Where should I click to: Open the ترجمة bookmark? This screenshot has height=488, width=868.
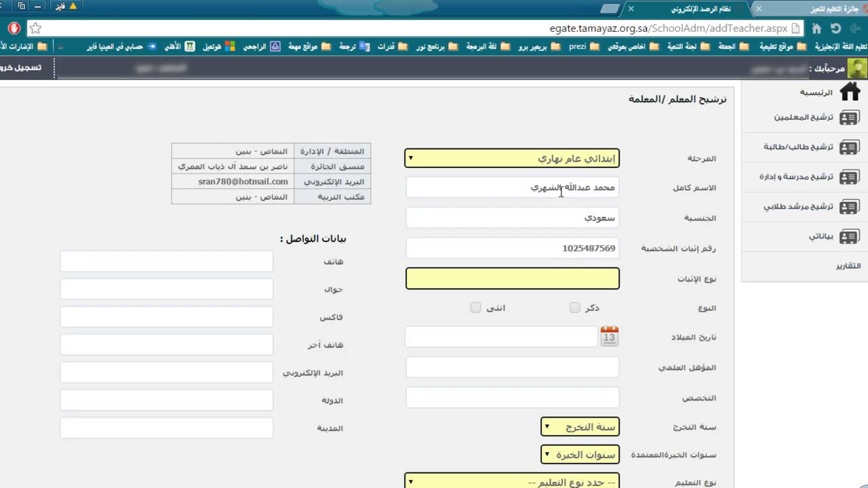pyautogui.click(x=354, y=47)
